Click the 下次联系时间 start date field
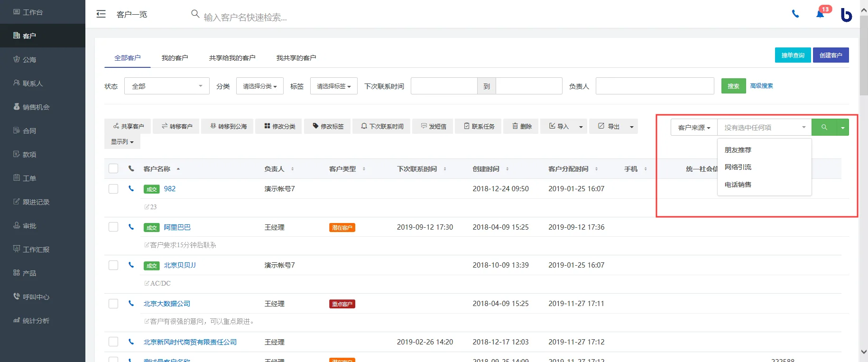Screen dimensions: 868x362 click(x=444, y=86)
